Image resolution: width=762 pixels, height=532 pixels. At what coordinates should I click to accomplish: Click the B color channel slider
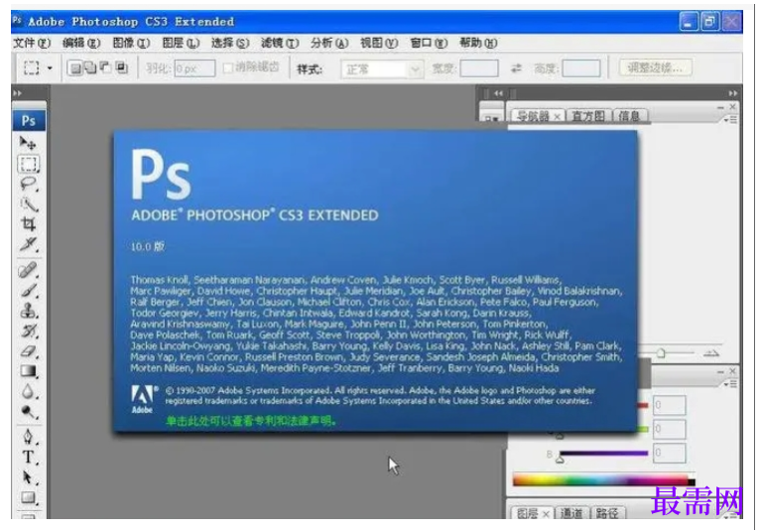click(560, 458)
